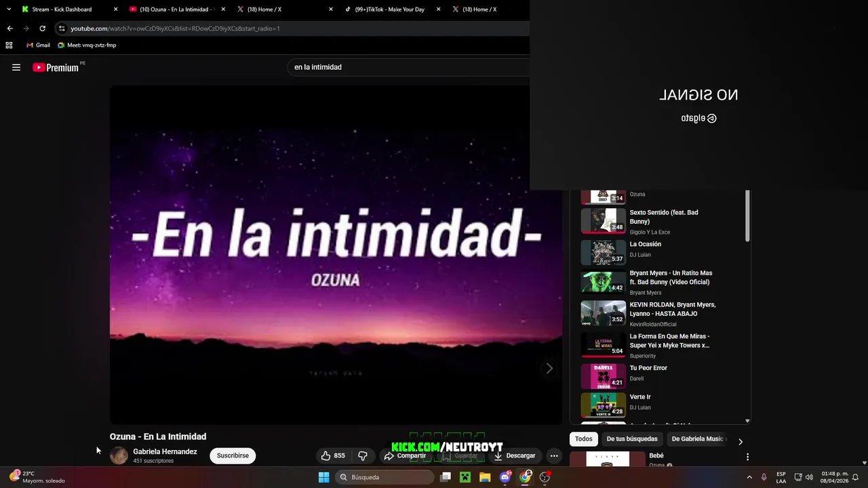Select the Todos filter chip

(x=584, y=439)
